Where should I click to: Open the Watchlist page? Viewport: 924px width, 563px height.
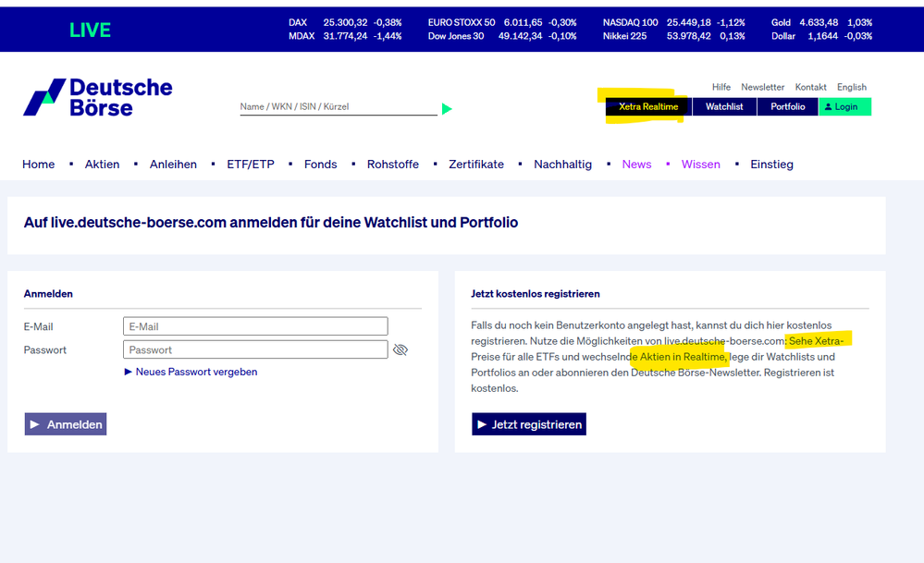point(724,107)
